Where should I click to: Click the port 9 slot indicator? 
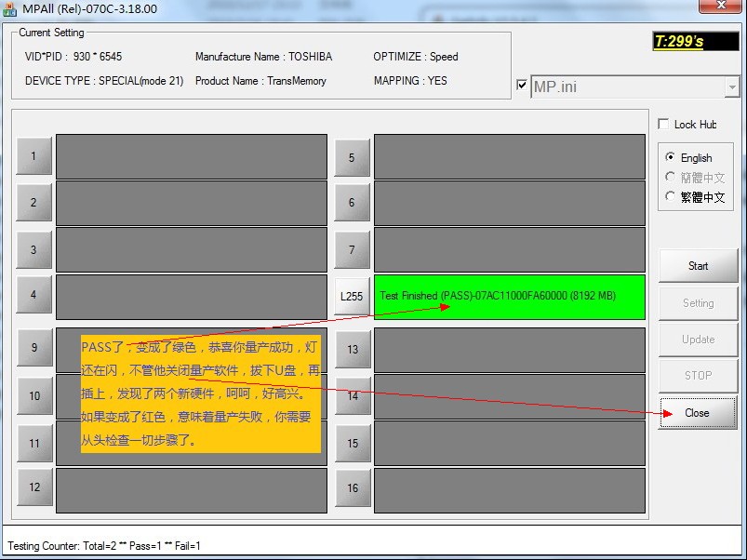pos(33,347)
